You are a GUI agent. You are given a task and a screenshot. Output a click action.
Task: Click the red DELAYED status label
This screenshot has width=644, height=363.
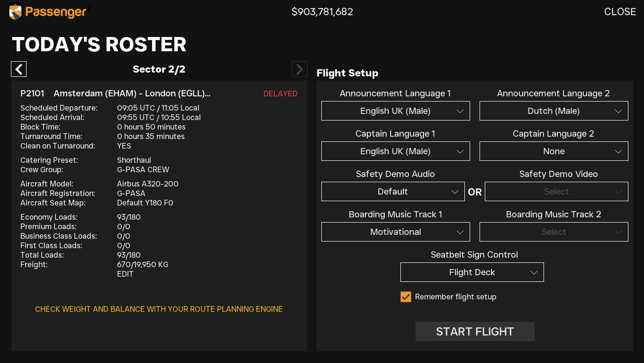[280, 94]
